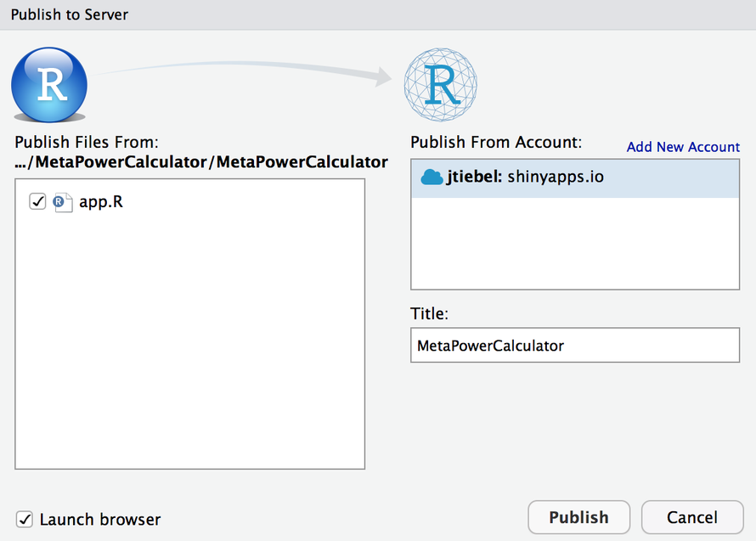Click the Publish button
The image size is (756, 541).
coord(578,517)
